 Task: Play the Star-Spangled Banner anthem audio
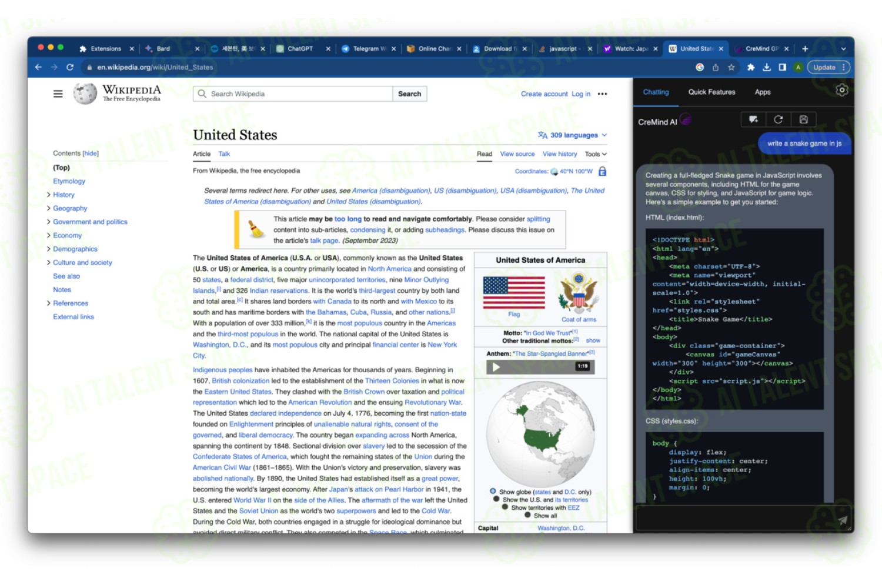pos(496,367)
